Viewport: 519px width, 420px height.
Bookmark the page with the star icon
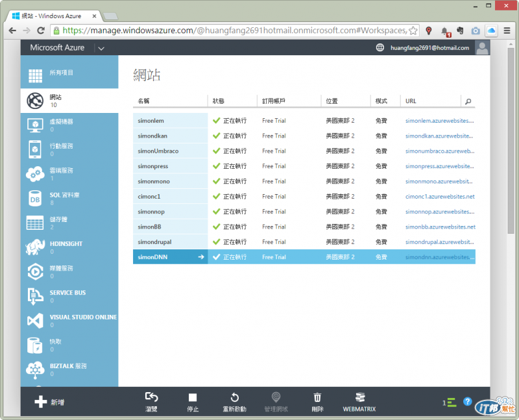413,31
